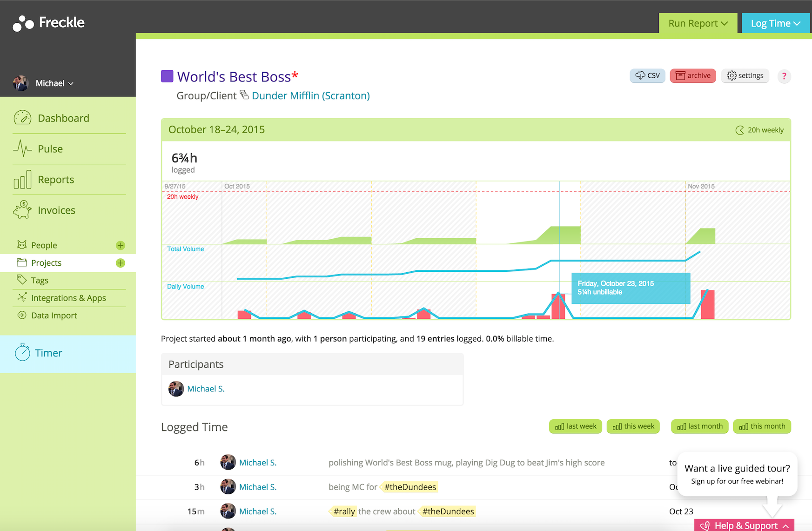The width and height of the screenshot is (812, 531).
Task: Select the Integrations & Apps icon
Action: tap(21, 297)
